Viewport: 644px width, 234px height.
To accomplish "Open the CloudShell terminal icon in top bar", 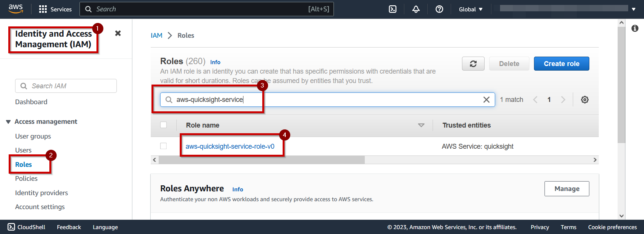I will coord(393,9).
